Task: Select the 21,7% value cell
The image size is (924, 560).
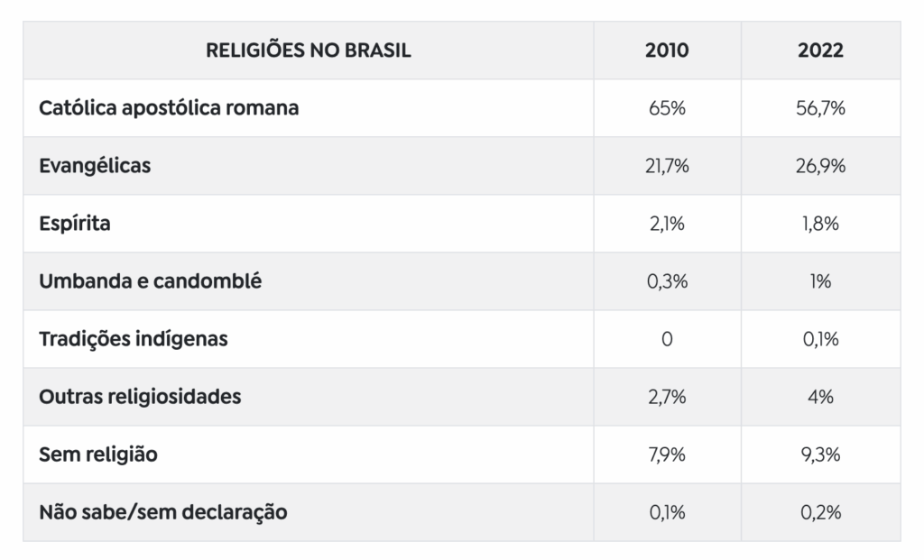Action: click(667, 166)
